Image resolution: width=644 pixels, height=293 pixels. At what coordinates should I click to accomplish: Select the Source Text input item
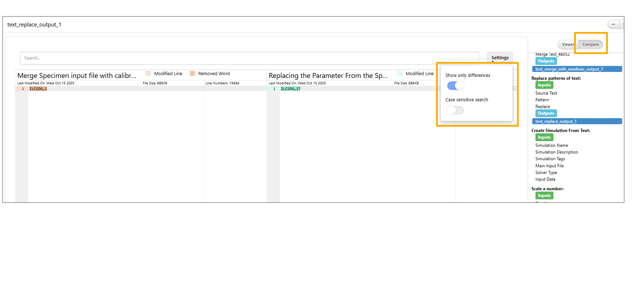[x=546, y=93]
